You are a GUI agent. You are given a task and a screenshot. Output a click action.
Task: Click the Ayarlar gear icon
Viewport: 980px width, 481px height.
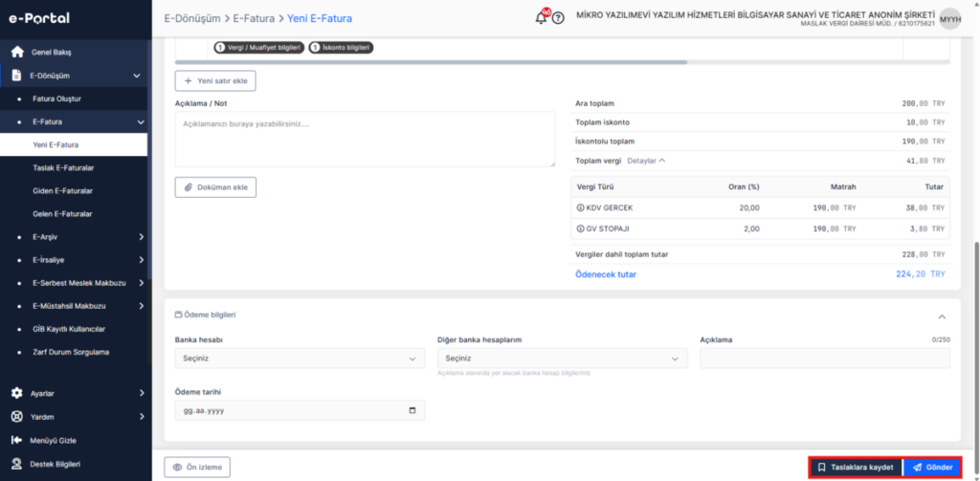coord(17,394)
